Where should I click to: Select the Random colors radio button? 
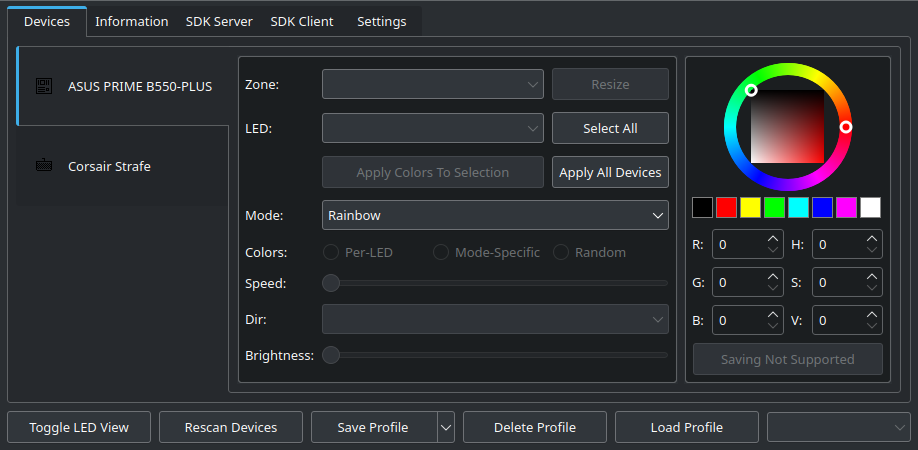[561, 252]
